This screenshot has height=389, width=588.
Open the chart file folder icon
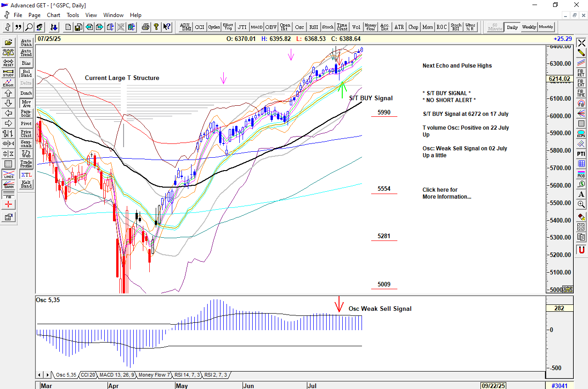tap(8, 43)
